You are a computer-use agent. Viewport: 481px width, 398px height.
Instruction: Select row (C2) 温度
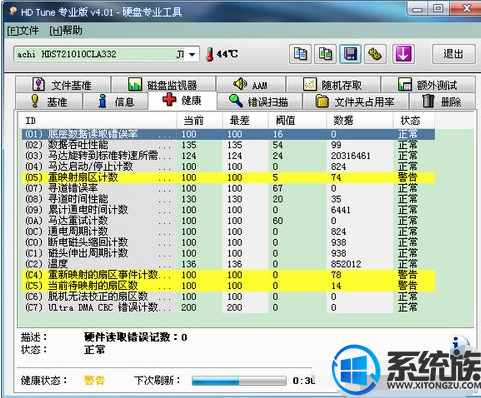(228, 264)
